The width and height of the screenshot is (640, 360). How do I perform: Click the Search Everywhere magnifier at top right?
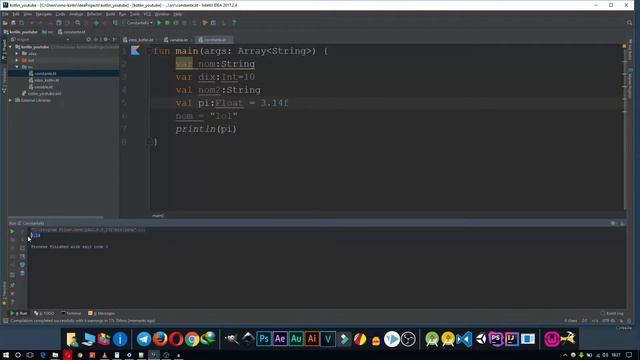point(629,23)
